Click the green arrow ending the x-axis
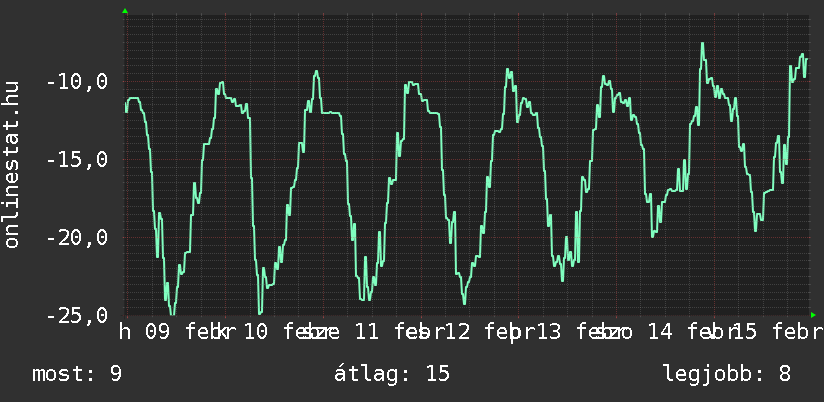The width and height of the screenshot is (824, 402). (x=814, y=314)
